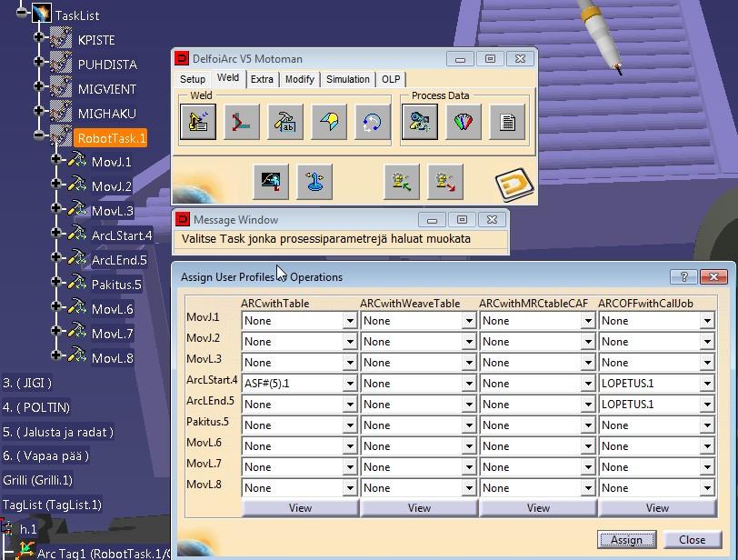The image size is (738, 560).
Task: Go to the Simulation tab
Action: [x=348, y=79]
